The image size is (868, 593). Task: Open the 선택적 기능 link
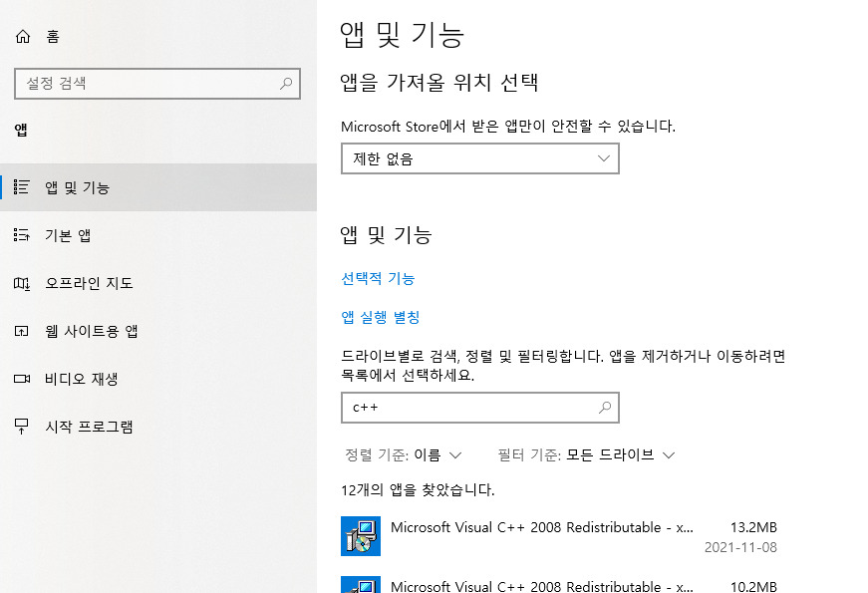point(378,278)
